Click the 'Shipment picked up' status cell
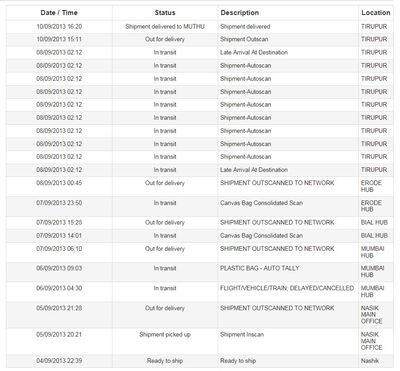400x371 pixels. point(165,334)
